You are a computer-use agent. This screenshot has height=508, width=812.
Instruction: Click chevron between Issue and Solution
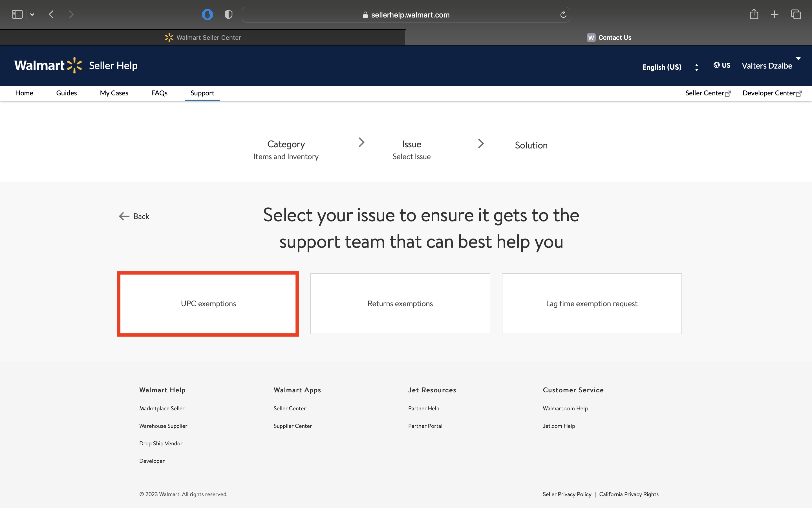[x=481, y=143]
